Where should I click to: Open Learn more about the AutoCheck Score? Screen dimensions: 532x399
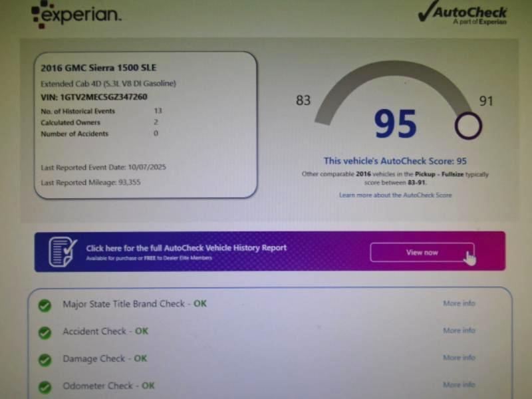pos(395,195)
